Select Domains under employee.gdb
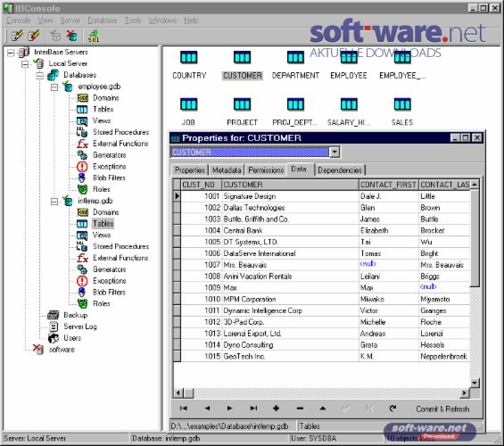This screenshot has width=504, height=446. [x=106, y=98]
